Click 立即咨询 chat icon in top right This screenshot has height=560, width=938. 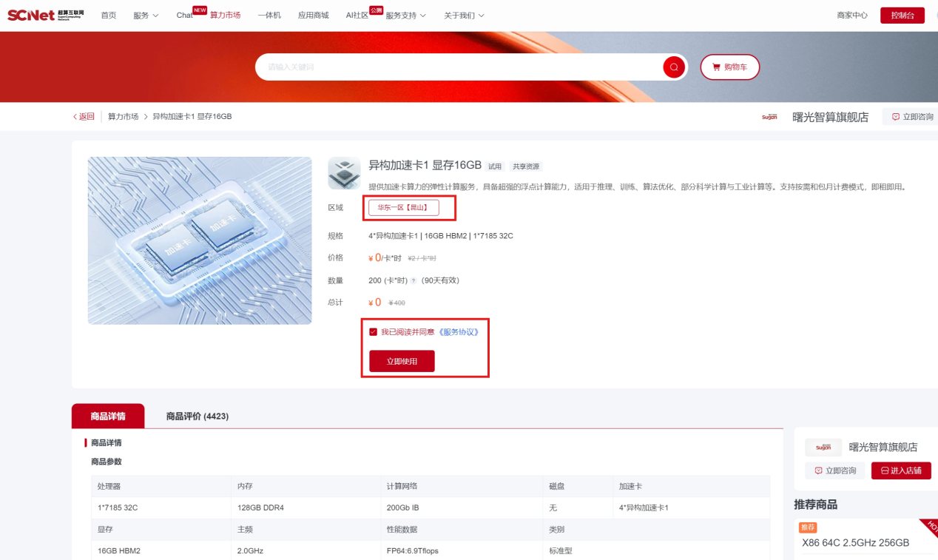[896, 117]
